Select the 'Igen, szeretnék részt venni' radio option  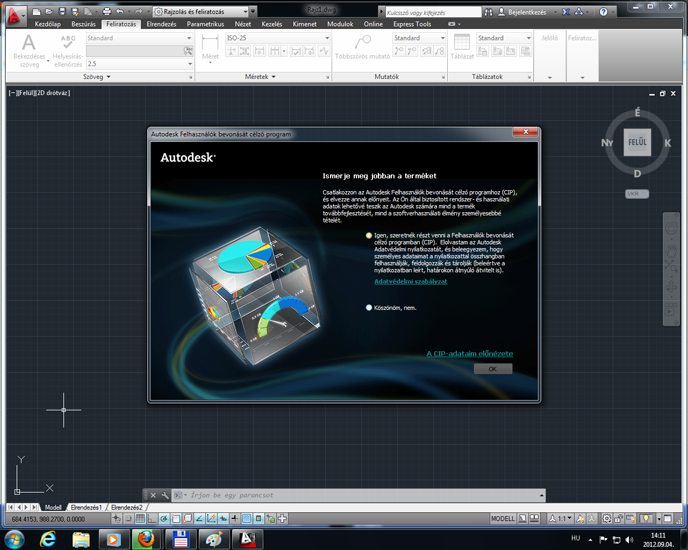369,236
